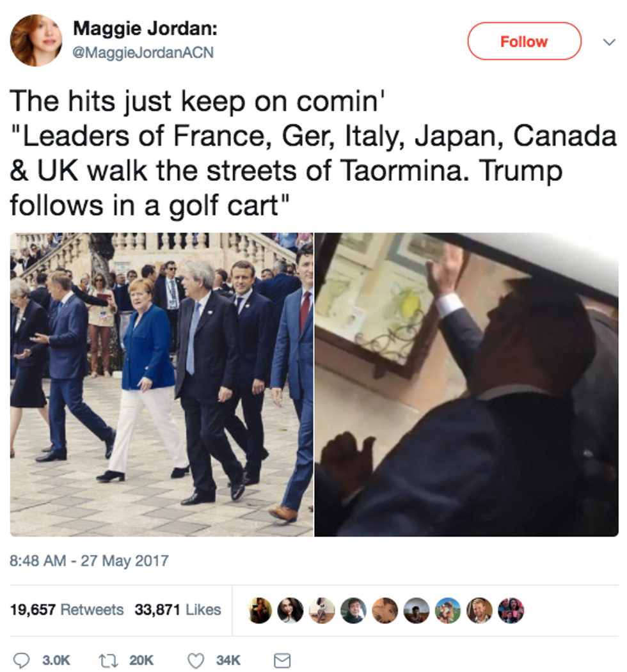The image size is (627, 672).
Task: Click the last liker avatar in row
Action: pos(511,610)
